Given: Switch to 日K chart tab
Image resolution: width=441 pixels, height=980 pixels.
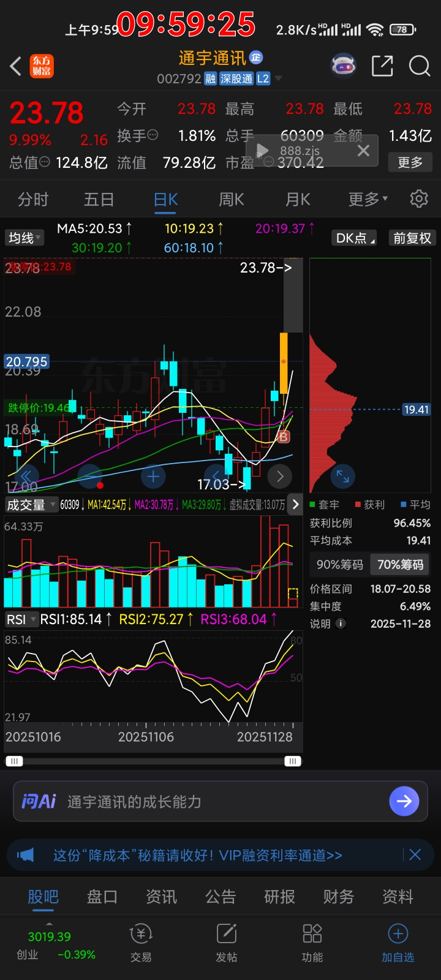Looking at the screenshot, I should point(166,199).
